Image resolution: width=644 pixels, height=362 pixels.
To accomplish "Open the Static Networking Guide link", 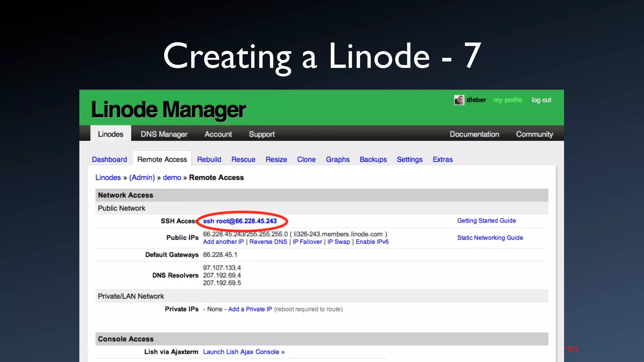I will [x=490, y=238].
